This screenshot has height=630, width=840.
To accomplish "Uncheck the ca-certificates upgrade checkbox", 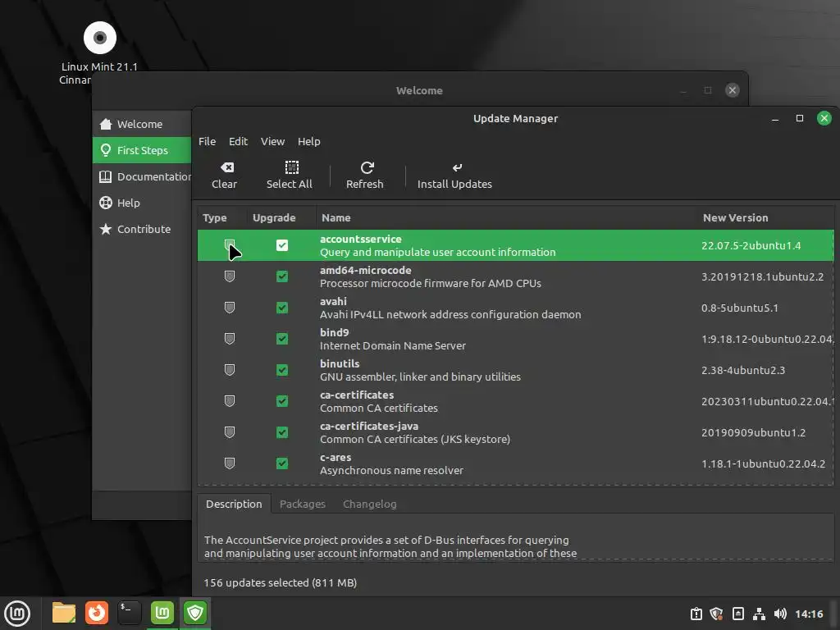I will 282,400.
